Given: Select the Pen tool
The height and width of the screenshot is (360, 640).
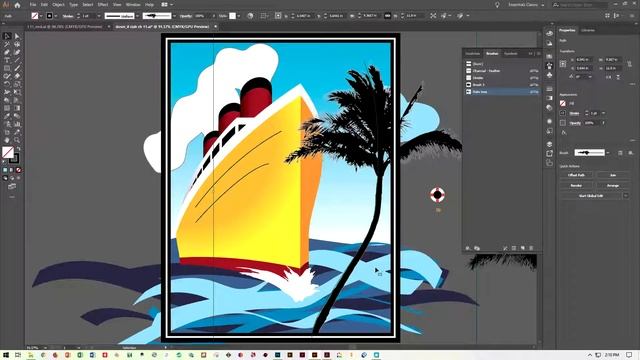Looking at the screenshot, I should [7, 52].
